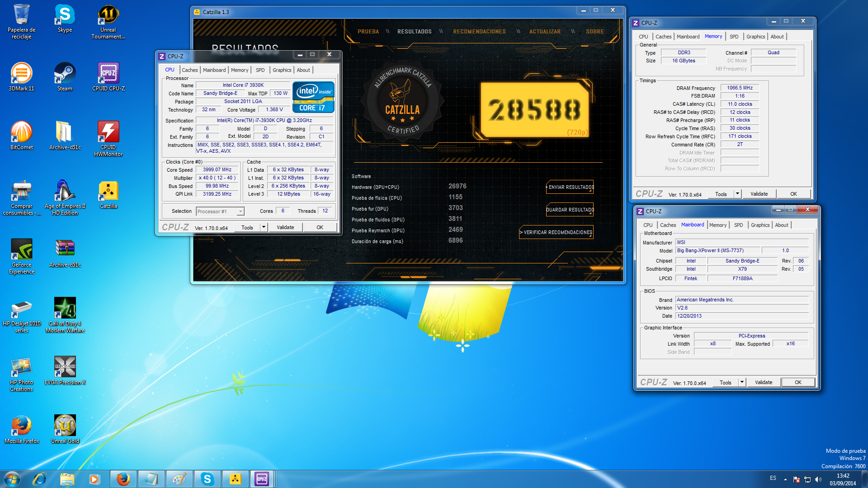Click the Intel Core i7 logo badge
Image resolution: width=868 pixels, height=488 pixels.
(313, 97)
